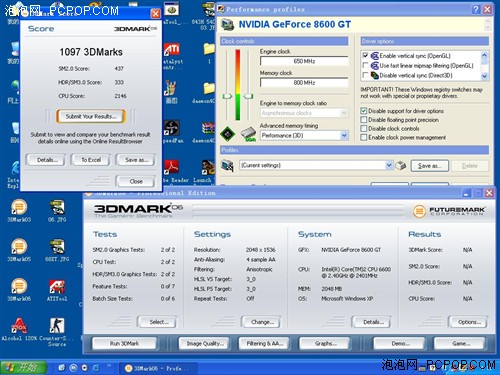Open the Windows Start (开始) button

[x=23, y=368]
